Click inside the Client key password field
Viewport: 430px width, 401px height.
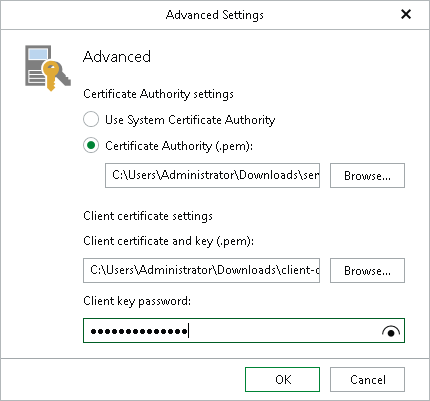[x=244, y=331]
